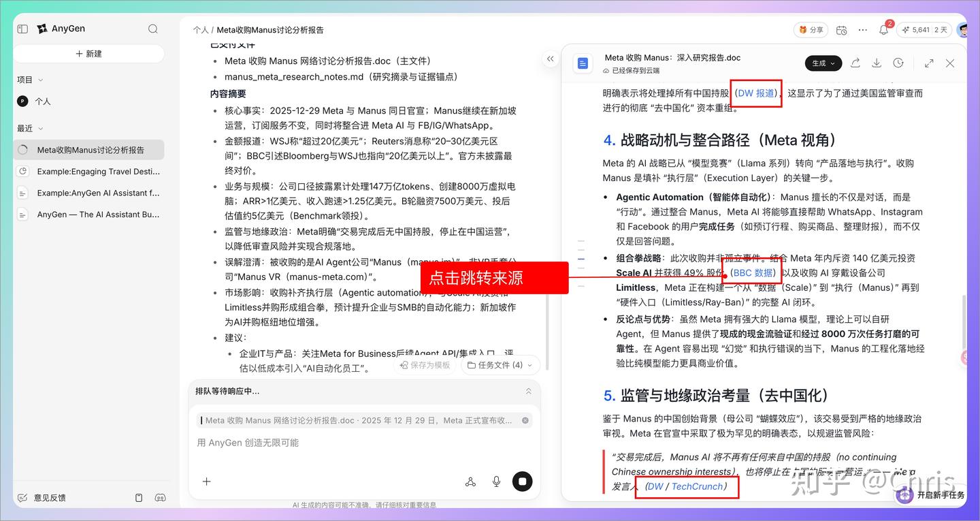Click heading 5. 监管与地缘政治考量
This screenshot has height=521, width=980.
click(x=716, y=395)
